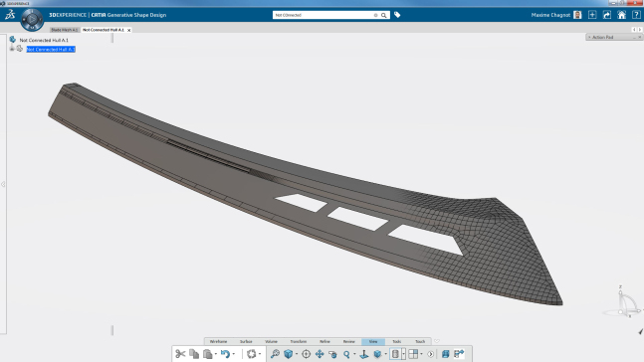Screen dimensions: 644x362
Task: Click the Maxime Chagnot user name
Action: pyautogui.click(x=550, y=15)
